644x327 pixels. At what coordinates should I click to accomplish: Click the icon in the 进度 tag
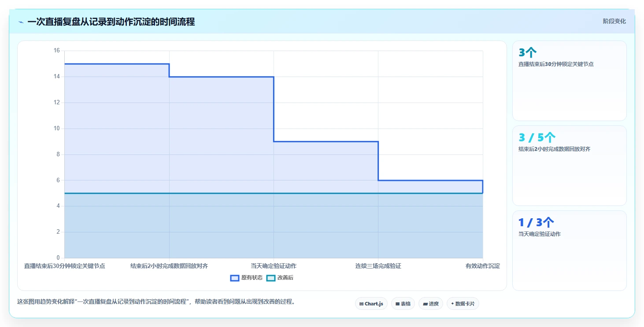[x=425, y=304]
